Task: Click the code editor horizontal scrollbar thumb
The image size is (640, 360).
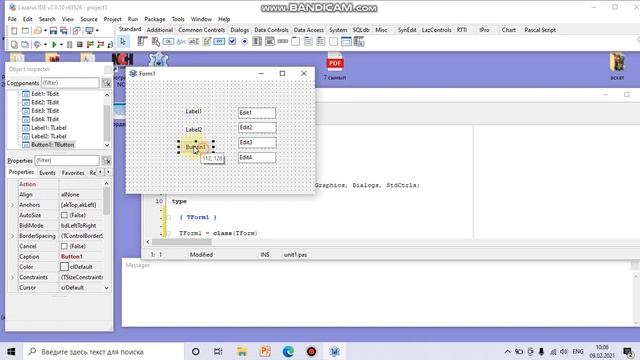Action: tap(182, 242)
